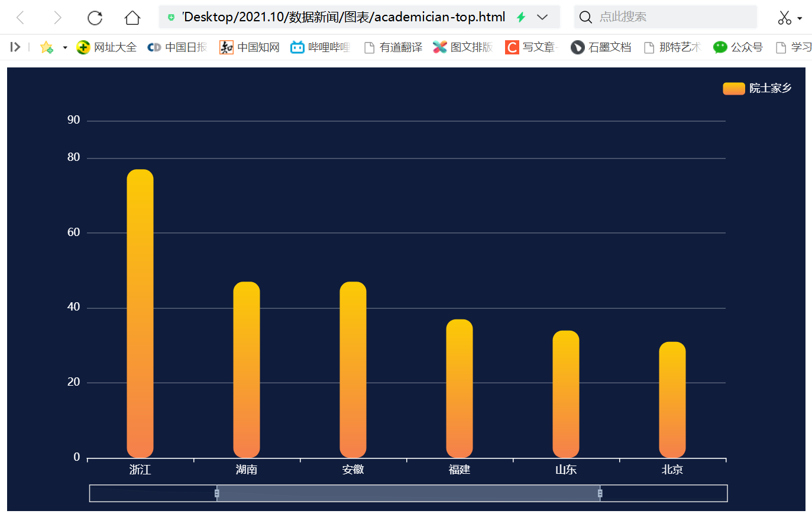This screenshot has height=517, width=812.
Task: Click the 院士家乡 legend color swatch
Action: pos(733,89)
